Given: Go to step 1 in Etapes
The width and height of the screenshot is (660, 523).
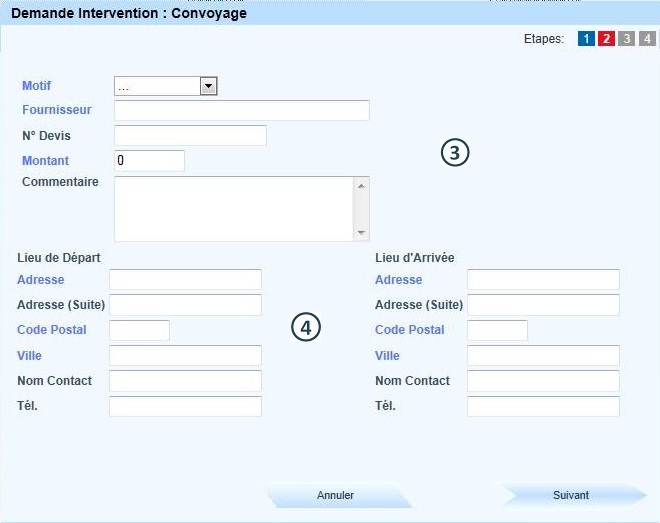Looking at the screenshot, I should [586, 39].
